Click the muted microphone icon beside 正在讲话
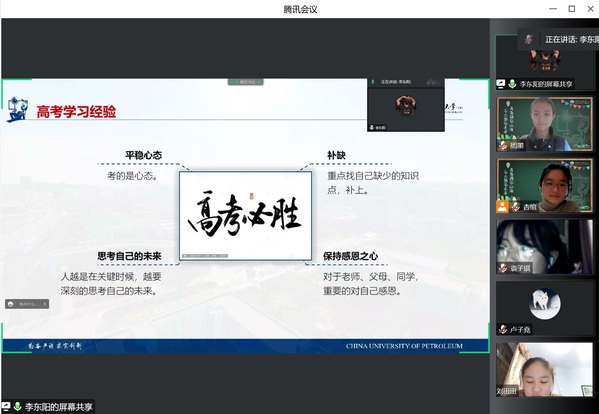The height and width of the screenshot is (414, 599). pyautogui.click(x=529, y=39)
